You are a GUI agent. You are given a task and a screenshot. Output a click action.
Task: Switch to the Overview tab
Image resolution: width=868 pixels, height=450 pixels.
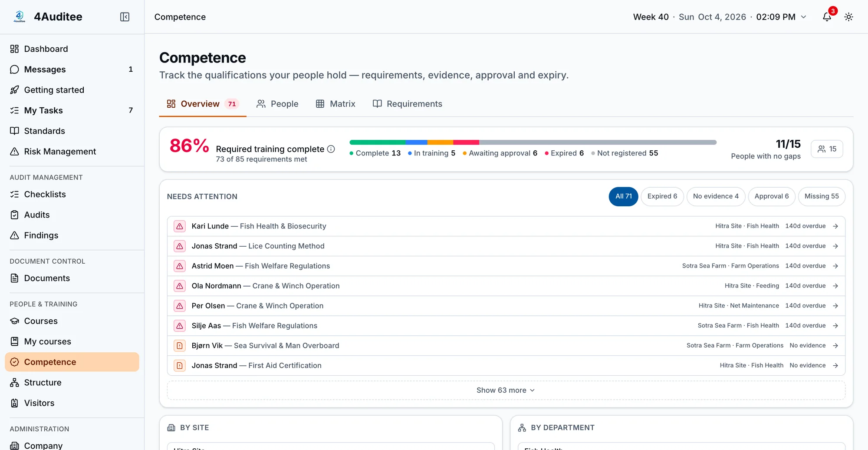(x=203, y=104)
